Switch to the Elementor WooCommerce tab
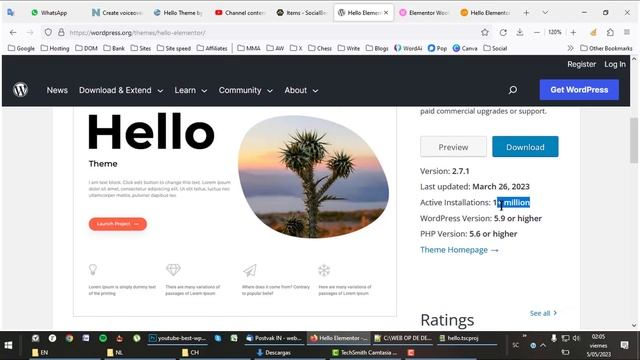Image resolution: width=640 pixels, height=360 pixels. tap(424, 13)
